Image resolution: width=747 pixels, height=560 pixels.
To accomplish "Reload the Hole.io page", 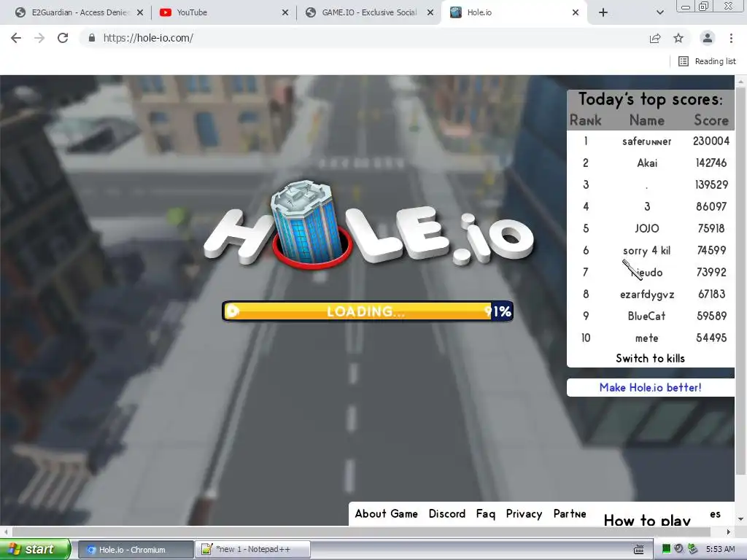I will coord(63,38).
